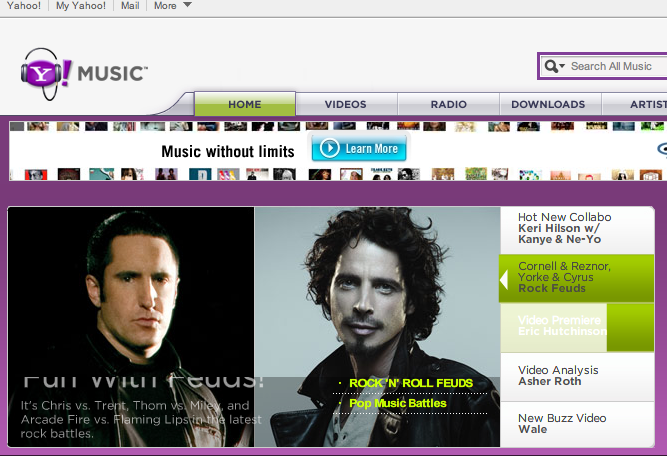
Task: Expand the More menu arrow
Action: (187, 5)
